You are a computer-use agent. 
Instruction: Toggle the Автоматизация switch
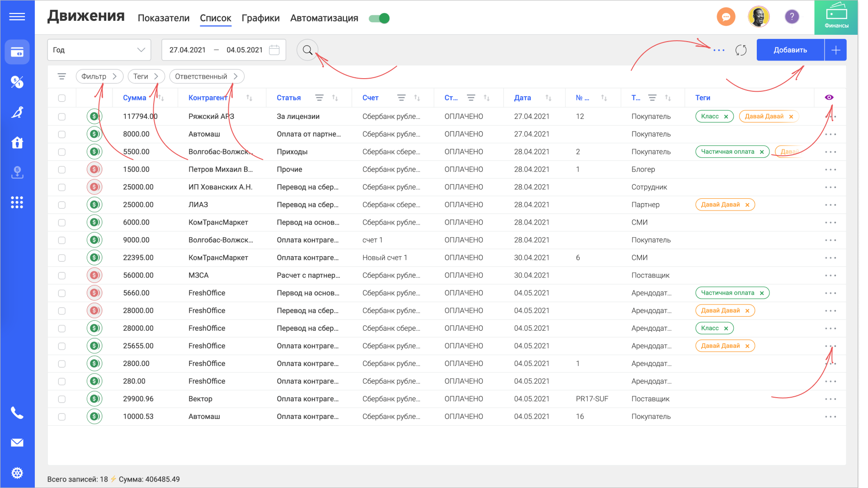(379, 19)
